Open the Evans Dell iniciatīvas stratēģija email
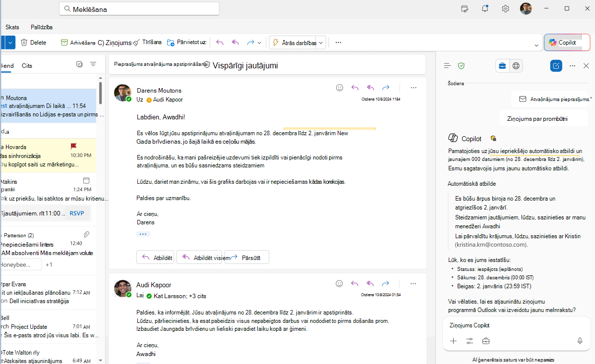Image resolution: width=595 pixels, height=364 pixels. (49, 292)
